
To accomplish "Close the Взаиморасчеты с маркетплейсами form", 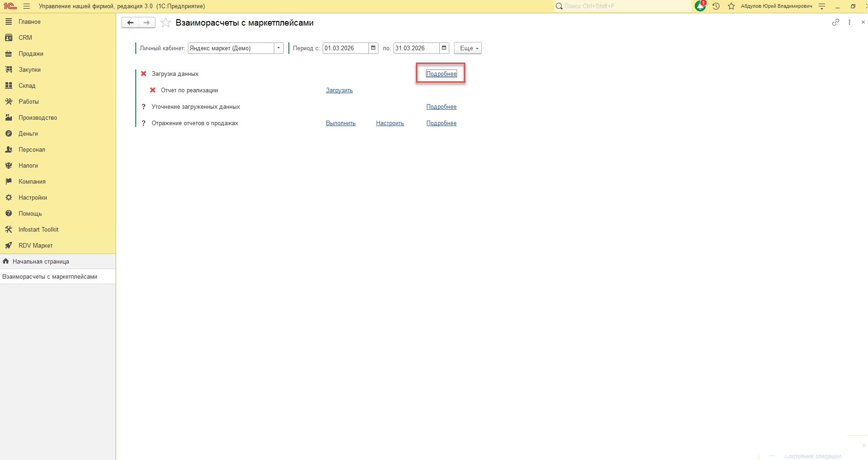I will click(x=863, y=22).
